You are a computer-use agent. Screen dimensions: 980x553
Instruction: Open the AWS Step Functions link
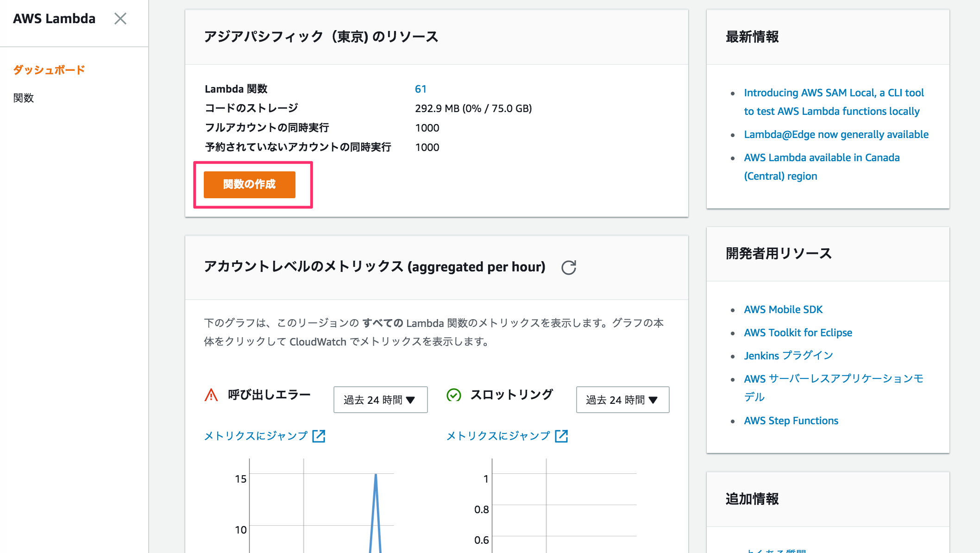791,421
